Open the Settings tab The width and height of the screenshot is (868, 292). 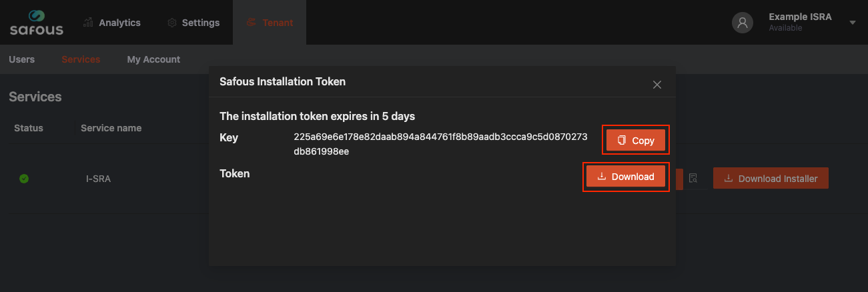click(193, 23)
